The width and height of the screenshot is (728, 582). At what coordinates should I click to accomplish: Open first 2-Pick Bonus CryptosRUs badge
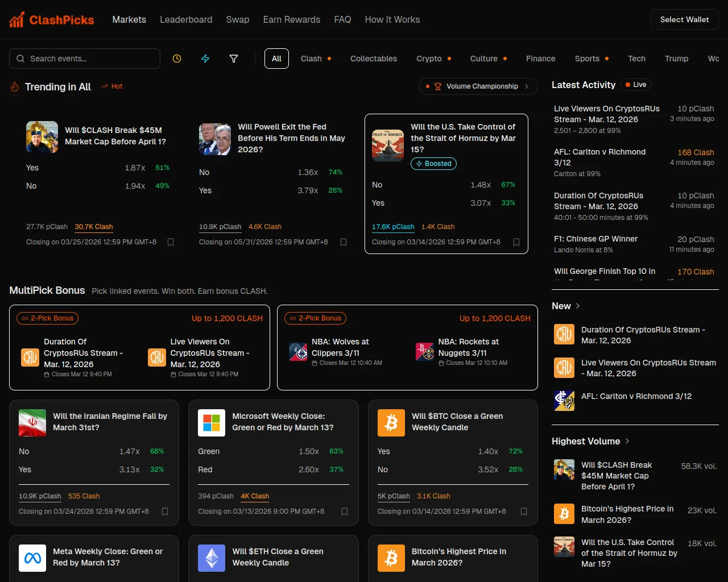coord(47,318)
